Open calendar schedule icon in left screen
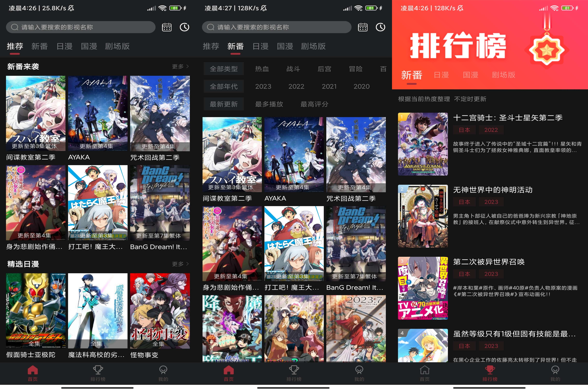Viewport: 588px width, 392px height. click(x=167, y=27)
